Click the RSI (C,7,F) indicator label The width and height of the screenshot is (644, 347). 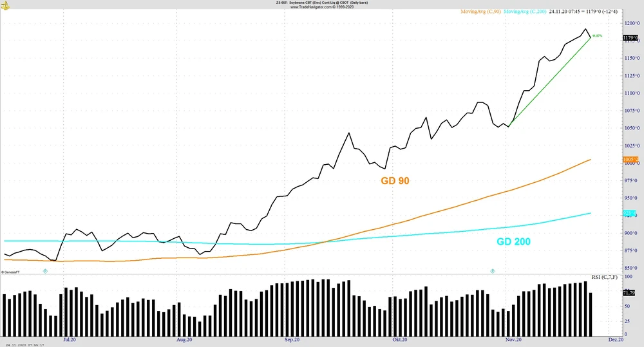click(x=605, y=277)
